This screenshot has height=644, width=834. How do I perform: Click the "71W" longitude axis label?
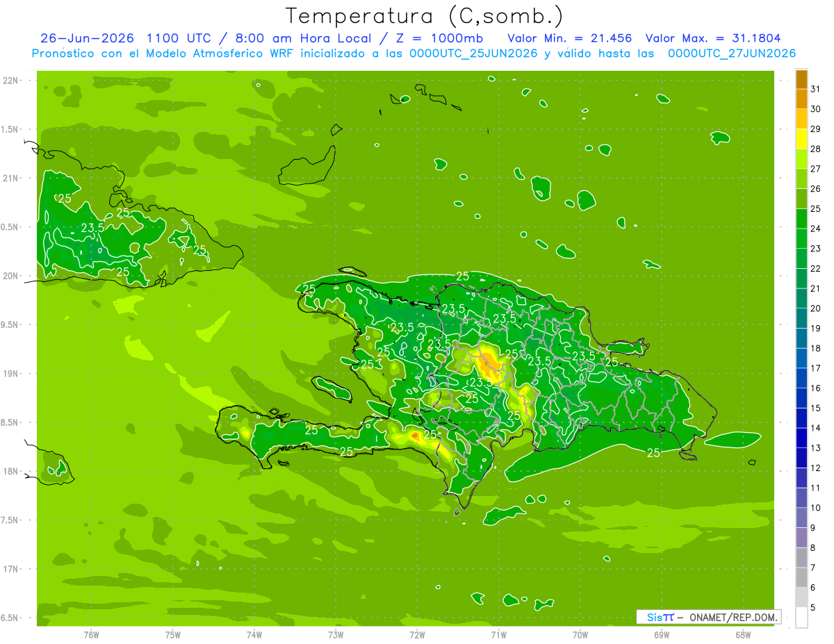[x=498, y=634]
